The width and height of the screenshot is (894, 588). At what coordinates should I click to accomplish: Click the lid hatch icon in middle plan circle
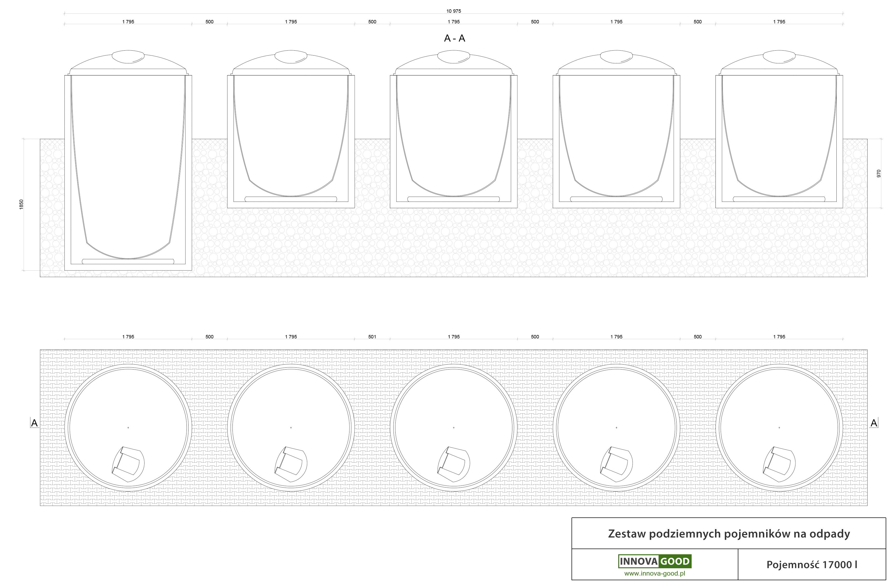(x=454, y=464)
